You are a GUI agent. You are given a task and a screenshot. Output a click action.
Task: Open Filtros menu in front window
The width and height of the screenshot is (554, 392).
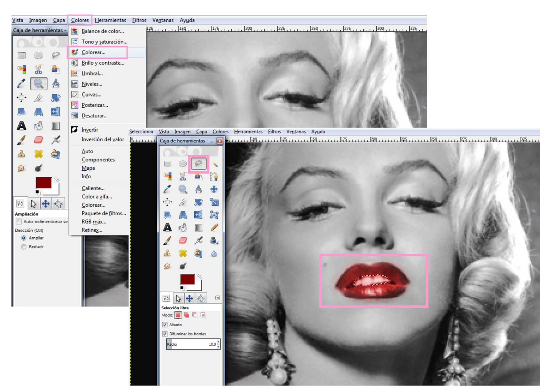point(274,132)
